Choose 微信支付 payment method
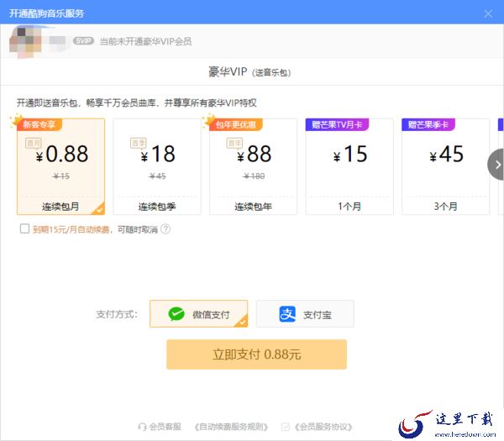Image resolution: width=504 pixels, height=441 pixels. (x=198, y=313)
